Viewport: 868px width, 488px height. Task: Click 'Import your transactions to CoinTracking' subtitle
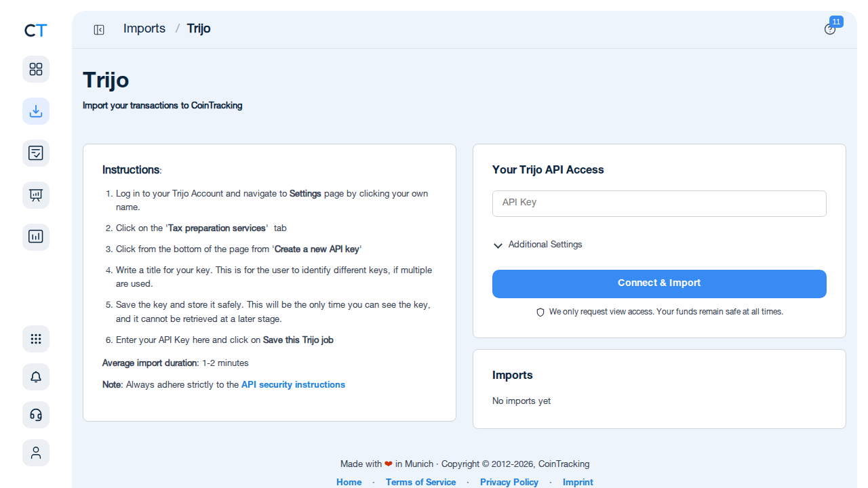(x=163, y=106)
